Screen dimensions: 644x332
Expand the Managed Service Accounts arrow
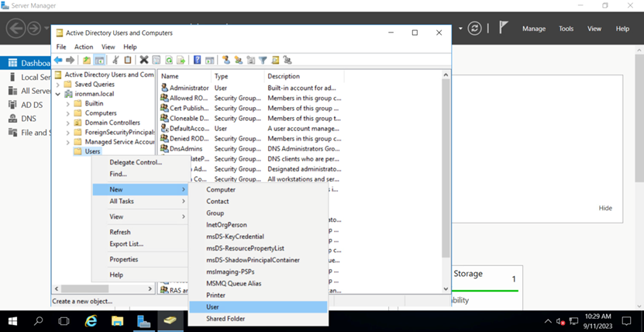pyautogui.click(x=68, y=142)
